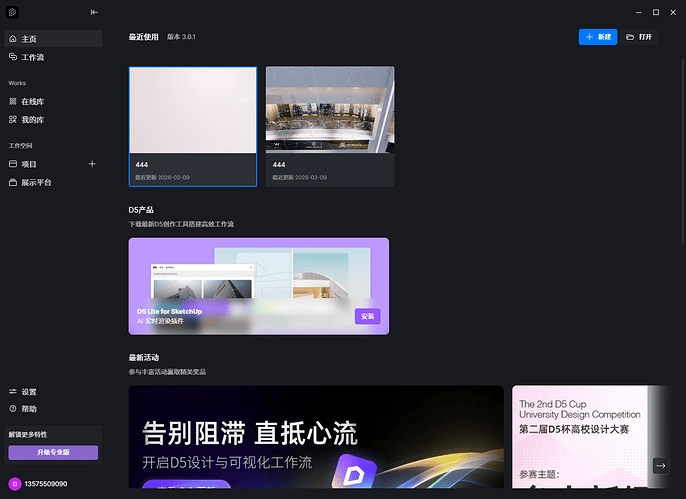Click 升级专业版 upgrade button
The image size is (686, 499).
pyautogui.click(x=53, y=452)
